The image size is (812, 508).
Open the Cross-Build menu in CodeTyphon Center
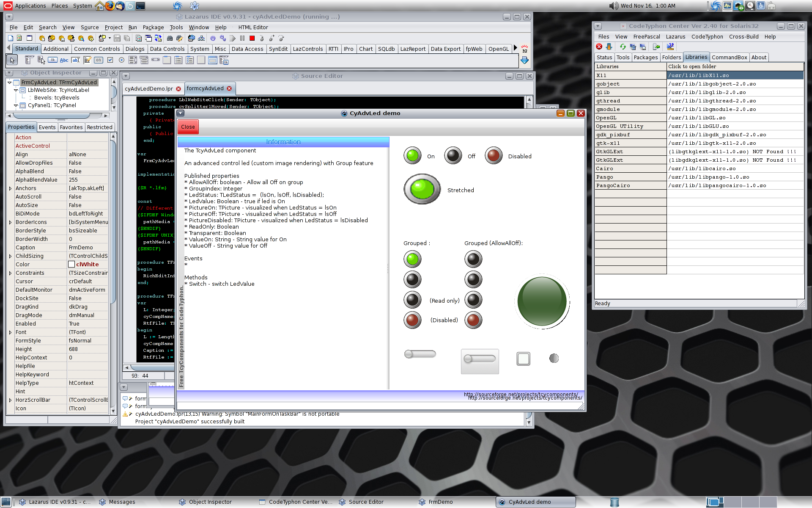point(743,37)
